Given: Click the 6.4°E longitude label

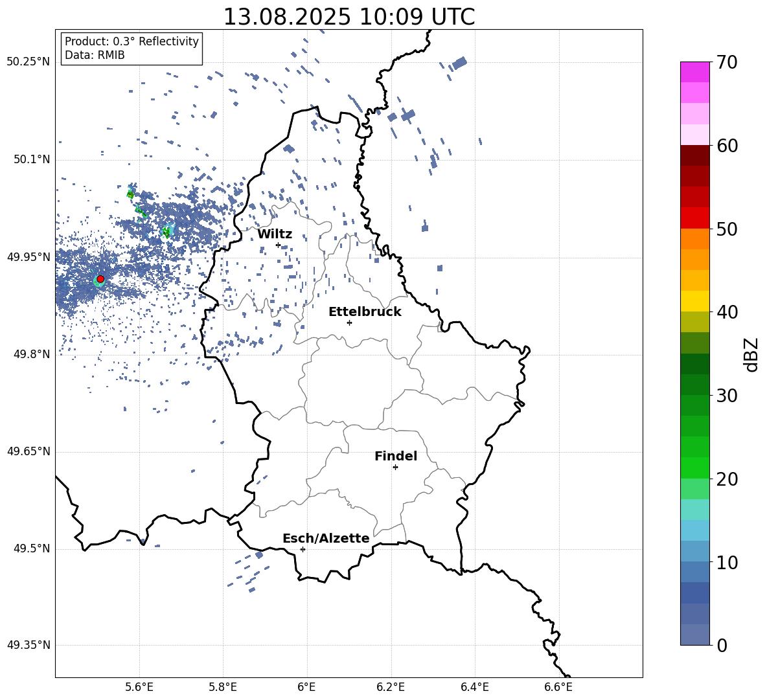Looking at the screenshot, I should 474,687.
